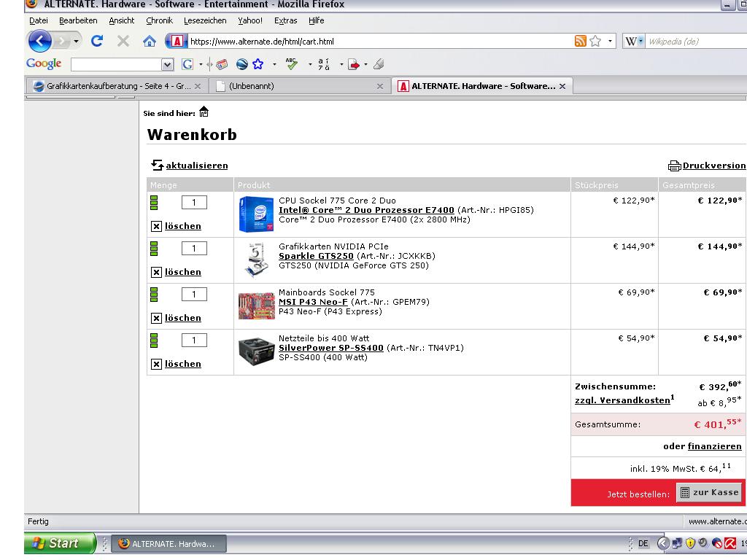Image resolution: width=747 pixels, height=560 pixels.
Task: Open the dropdown arrow next to the blue star
Action: (x=274, y=64)
